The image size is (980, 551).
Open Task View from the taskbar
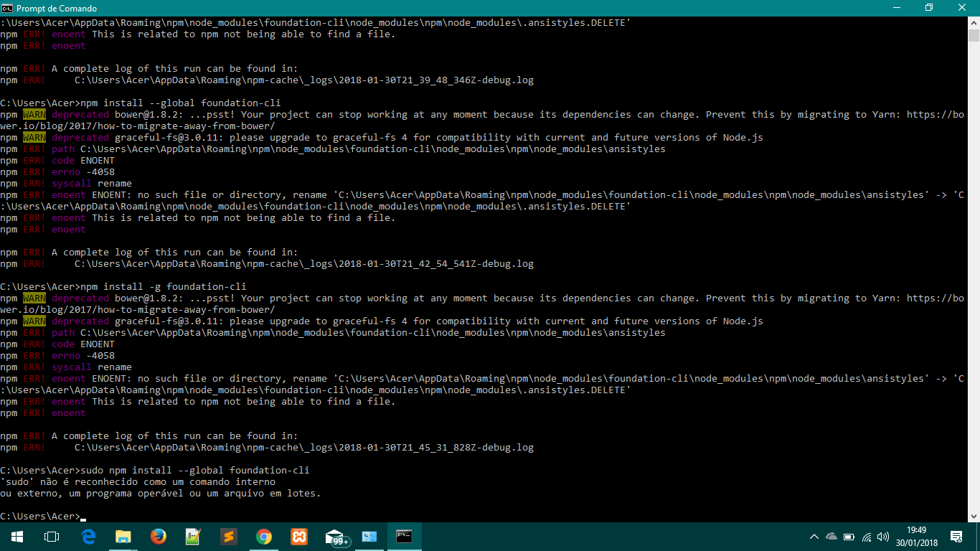pos(52,537)
